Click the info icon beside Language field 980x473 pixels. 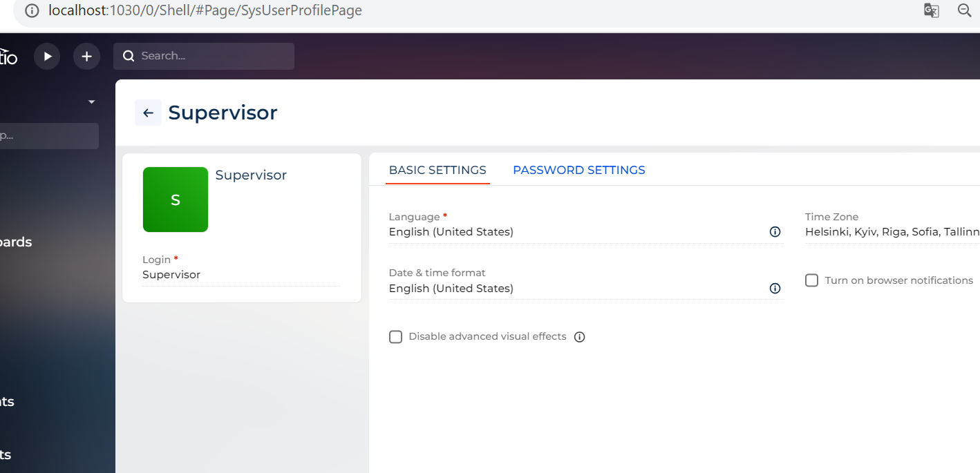coord(775,232)
